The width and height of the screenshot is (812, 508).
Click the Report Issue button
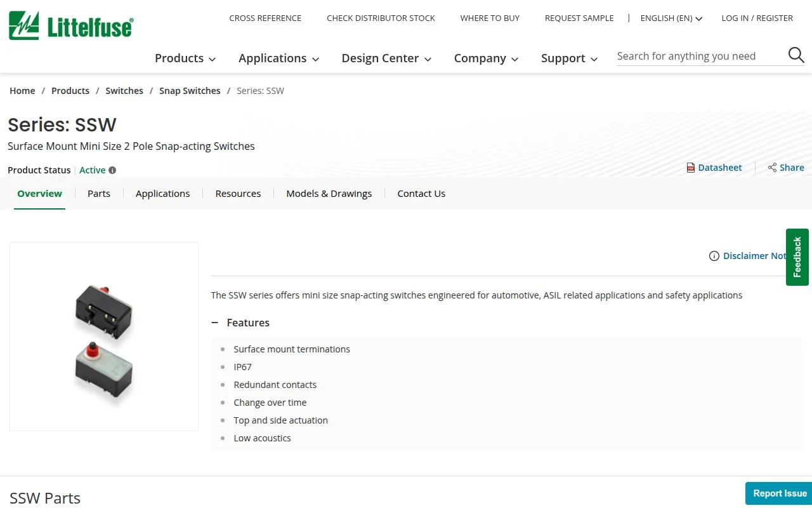click(x=780, y=493)
